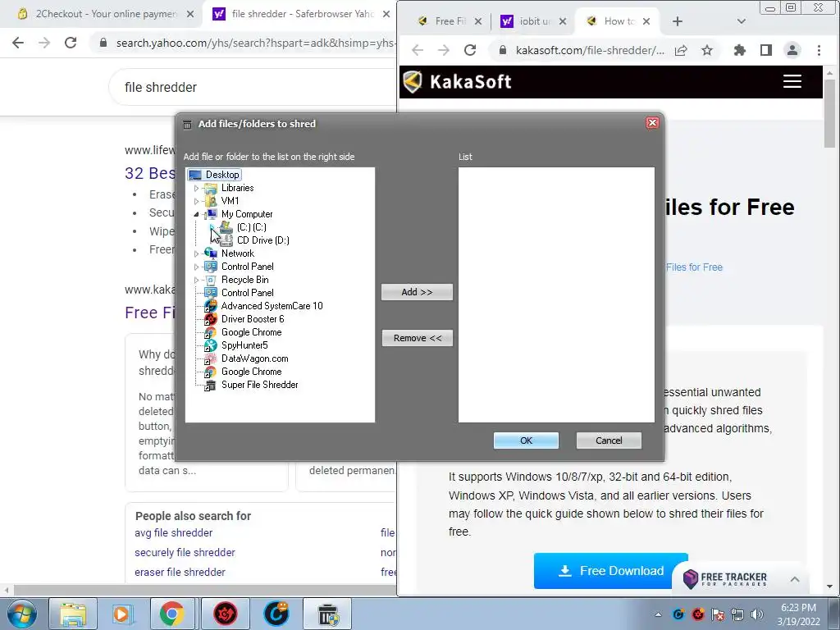840x630 pixels.
Task: Click the Add >> button
Action: tap(417, 292)
